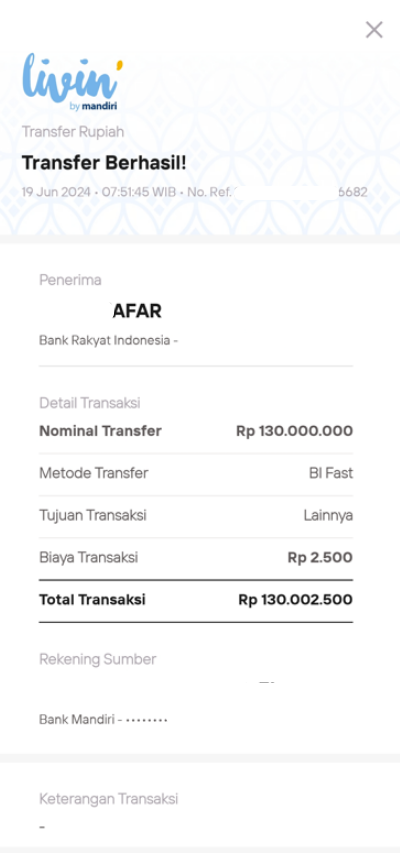Tap the Livin' by mandiri logo
400x853 pixels.
click(x=73, y=83)
